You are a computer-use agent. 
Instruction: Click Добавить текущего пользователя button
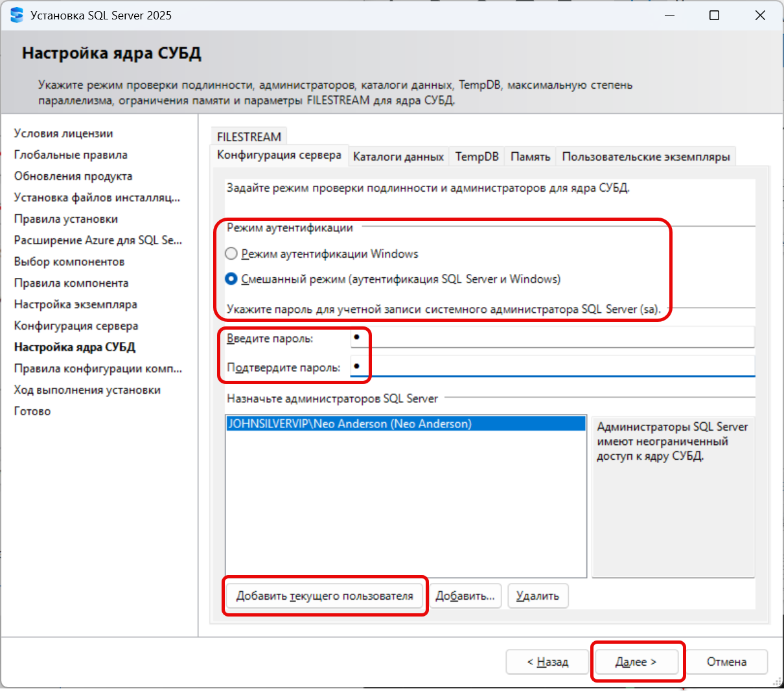(325, 596)
